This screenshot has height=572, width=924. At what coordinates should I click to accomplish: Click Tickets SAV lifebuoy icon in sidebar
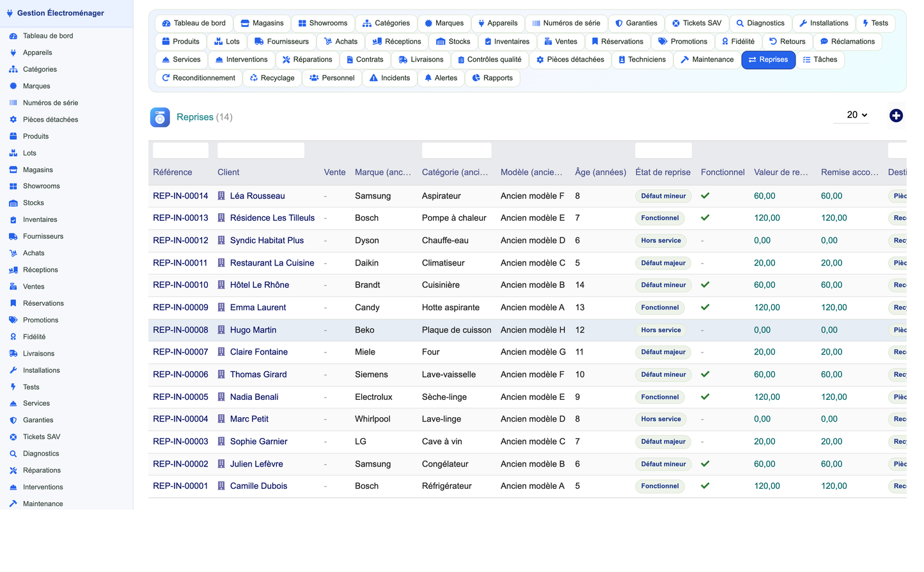(13, 437)
